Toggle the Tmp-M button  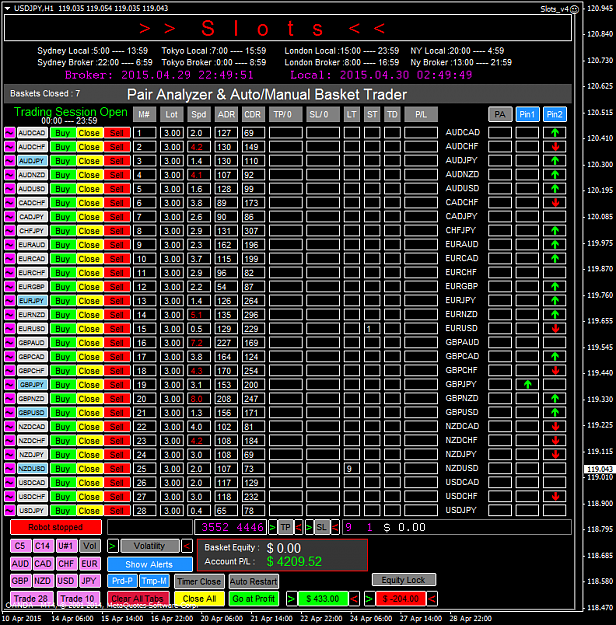(154, 581)
